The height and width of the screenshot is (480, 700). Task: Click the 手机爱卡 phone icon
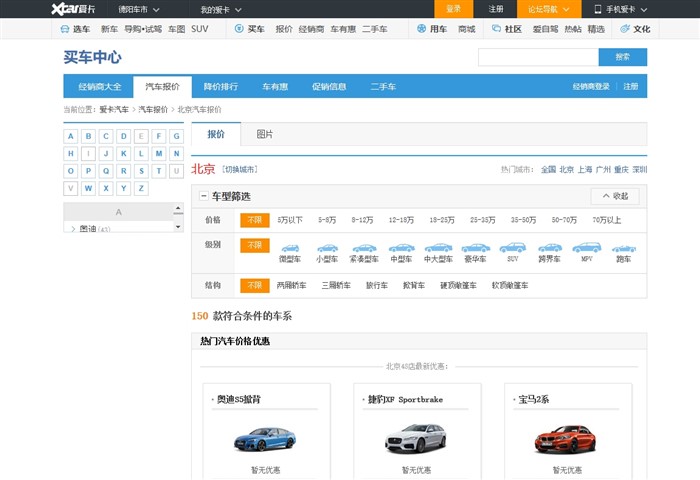(x=598, y=9)
